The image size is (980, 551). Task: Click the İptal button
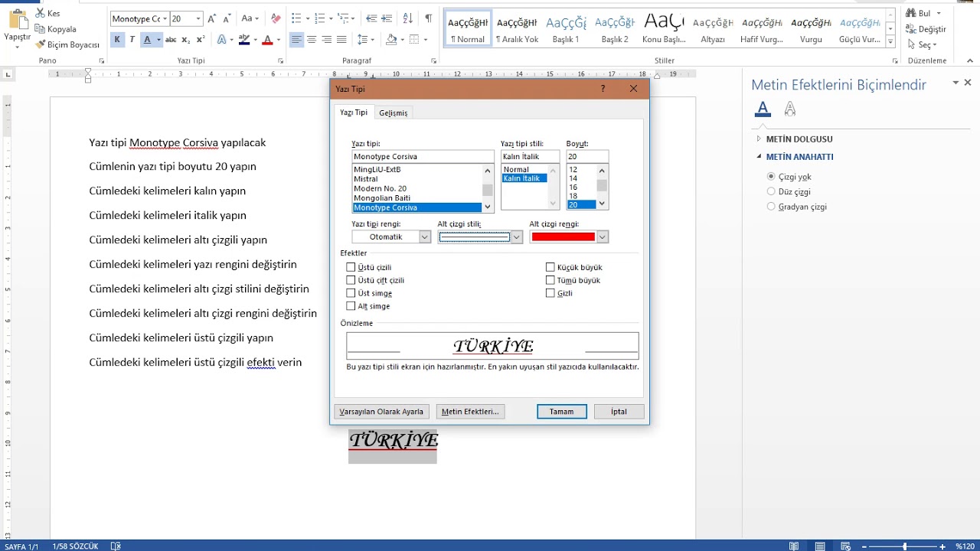click(619, 412)
